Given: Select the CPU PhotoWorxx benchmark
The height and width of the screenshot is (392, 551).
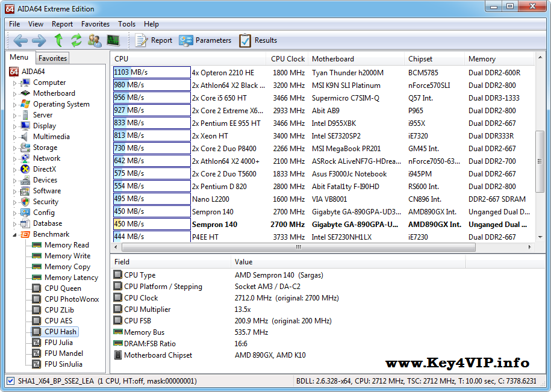Looking at the screenshot, I should coord(72,299).
